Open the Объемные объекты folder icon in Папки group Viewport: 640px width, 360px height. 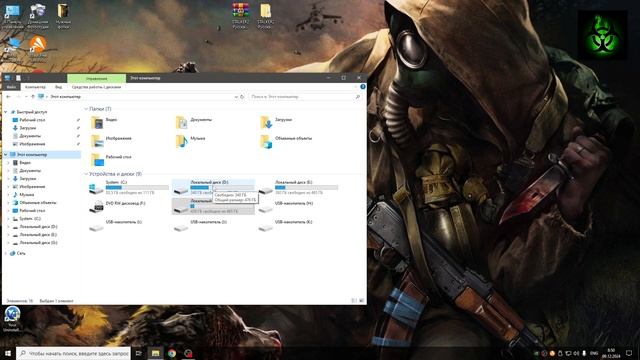click(x=266, y=141)
